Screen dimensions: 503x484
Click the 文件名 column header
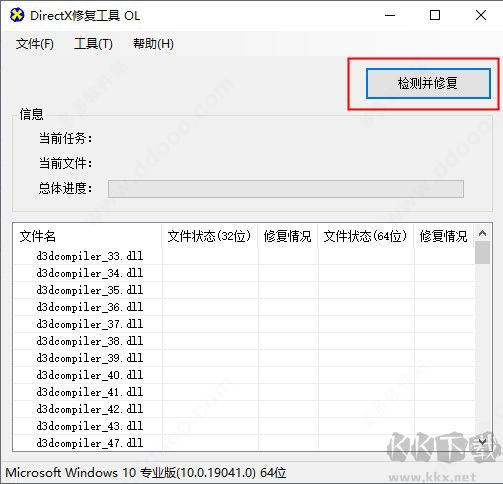point(87,236)
